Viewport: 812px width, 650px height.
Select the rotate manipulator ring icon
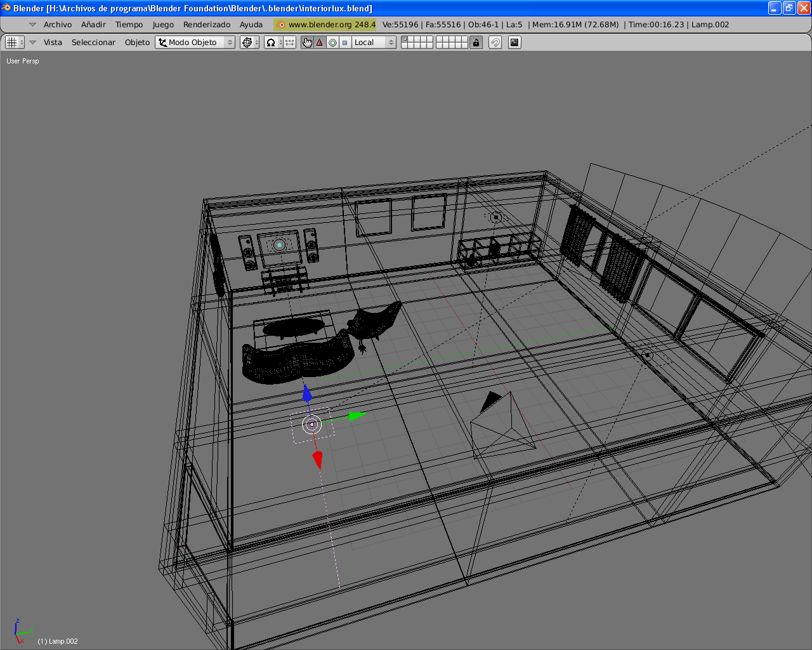(332, 43)
